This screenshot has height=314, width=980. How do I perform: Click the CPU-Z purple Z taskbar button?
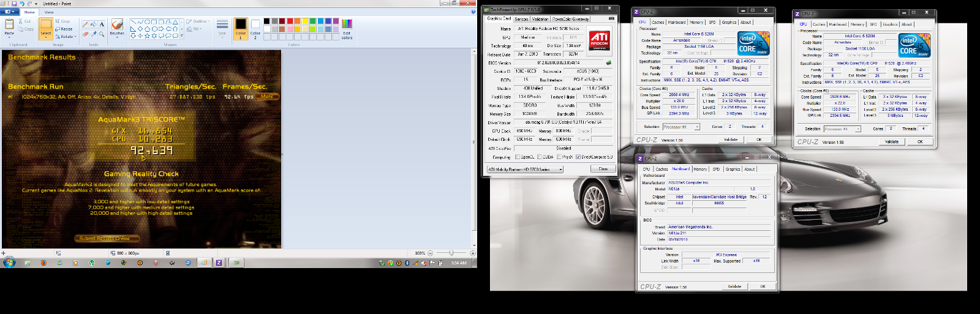[x=219, y=263]
